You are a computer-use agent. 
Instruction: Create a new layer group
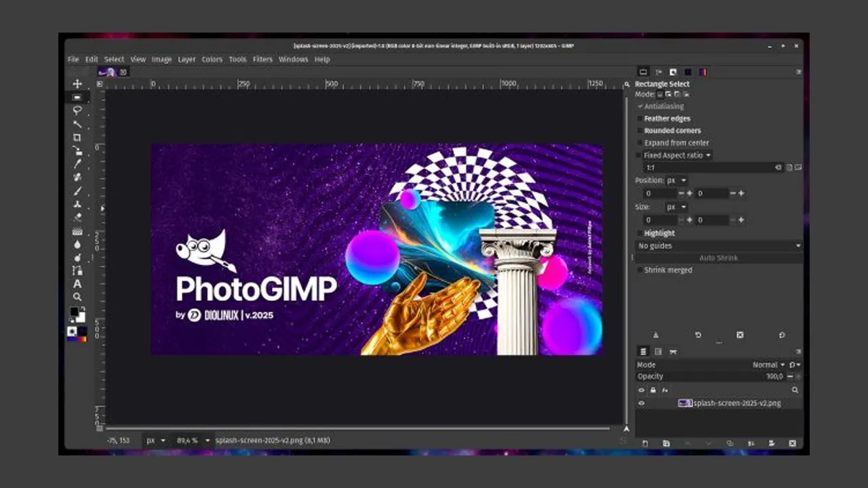[667, 443]
